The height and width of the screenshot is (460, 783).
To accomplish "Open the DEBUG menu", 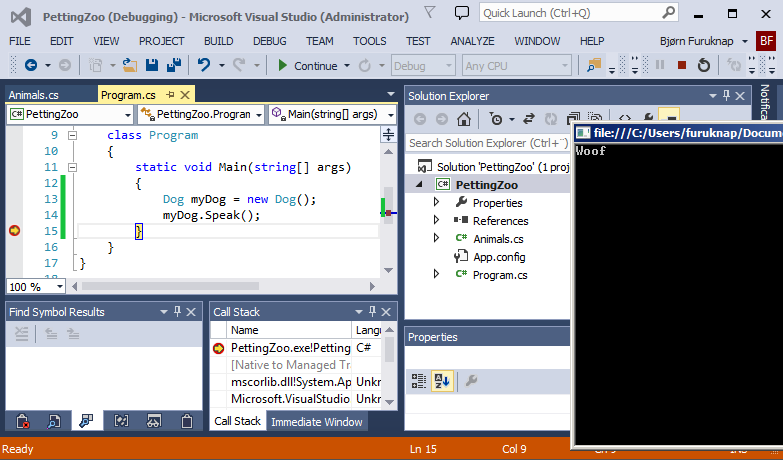I will coord(270,41).
